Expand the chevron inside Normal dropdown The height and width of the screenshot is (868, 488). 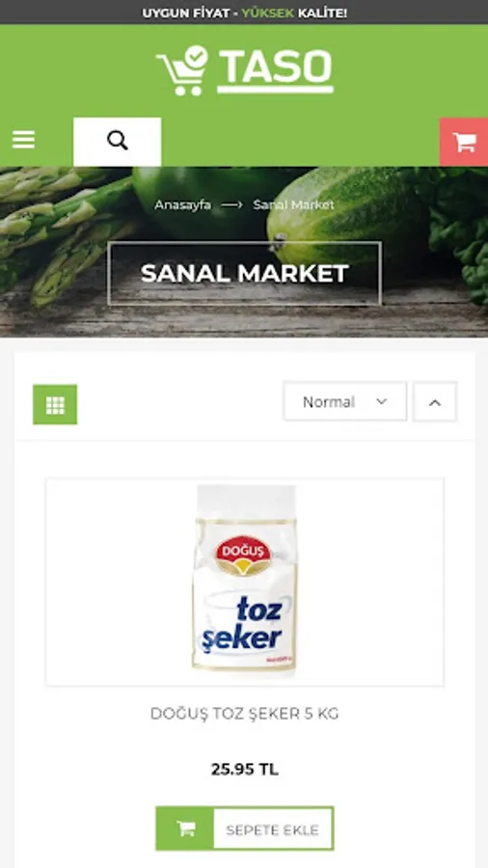pyautogui.click(x=381, y=401)
